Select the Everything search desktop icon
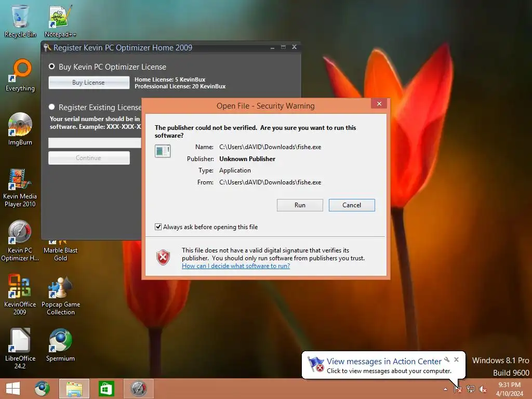 (x=20, y=75)
